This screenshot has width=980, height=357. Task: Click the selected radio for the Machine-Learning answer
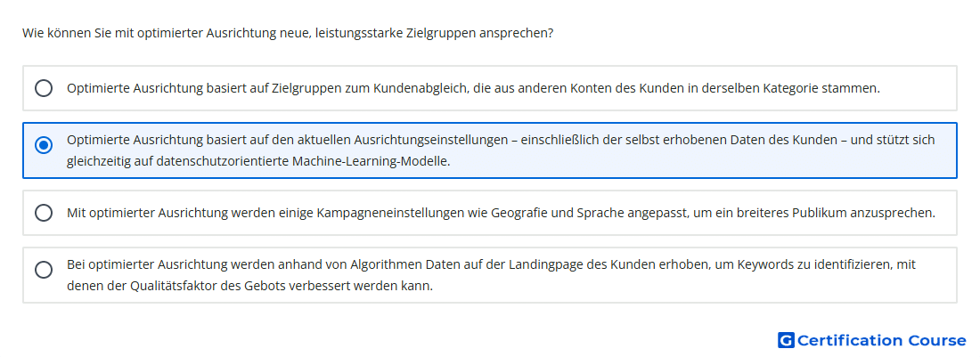44,145
